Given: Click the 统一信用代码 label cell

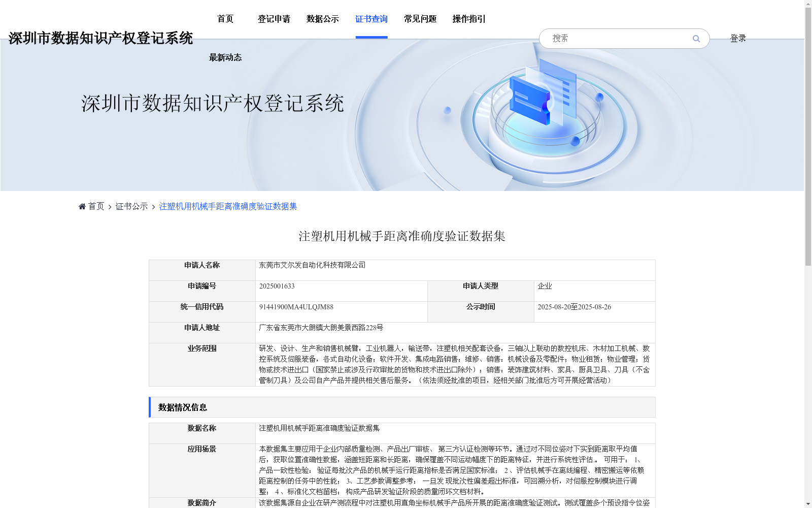Looking at the screenshot, I should pos(202,312).
